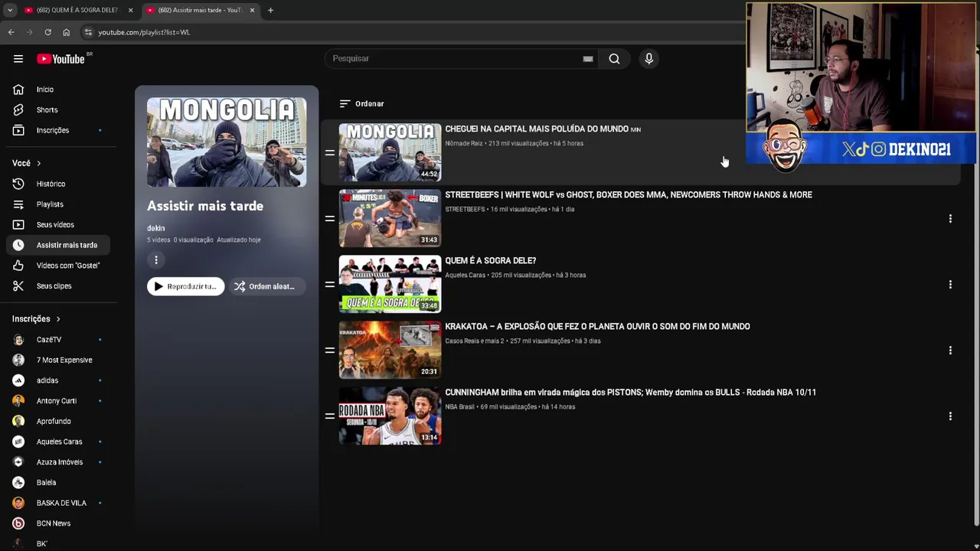Open Seus clipes in sidebar
This screenshot has height=551, width=980.
pos(60,286)
